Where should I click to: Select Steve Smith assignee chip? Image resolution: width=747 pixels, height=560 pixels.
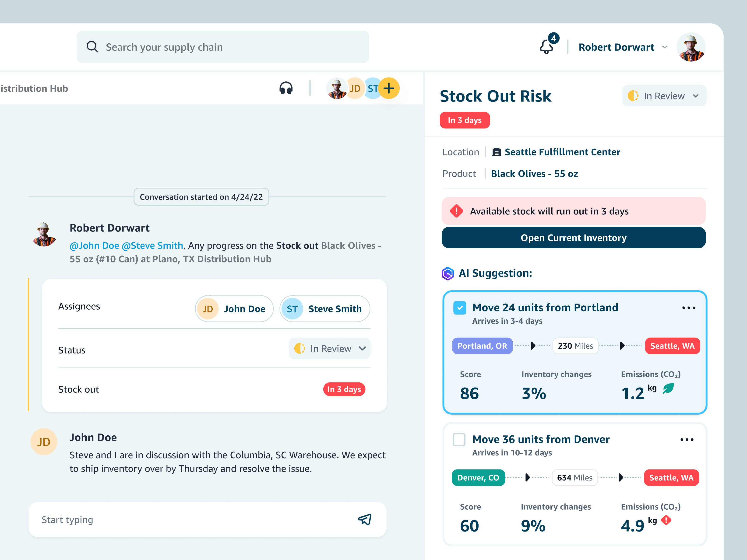click(x=324, y=309)
